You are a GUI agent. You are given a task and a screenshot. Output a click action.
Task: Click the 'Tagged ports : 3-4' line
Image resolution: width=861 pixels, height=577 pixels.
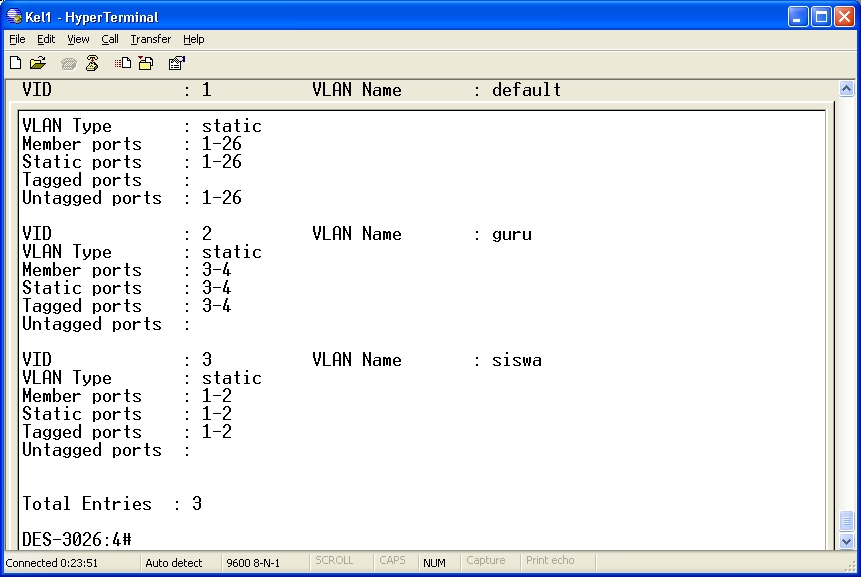pyautogui.click(x=126, y=306)
